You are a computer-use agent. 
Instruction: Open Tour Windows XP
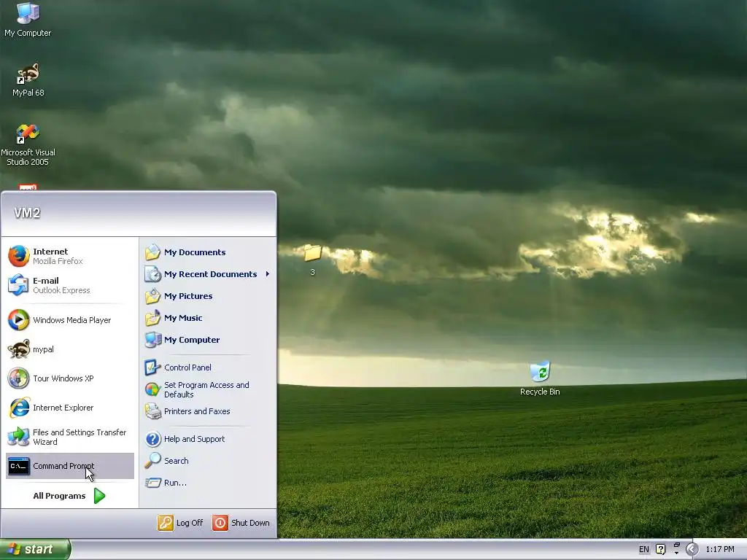click(69, 378)
